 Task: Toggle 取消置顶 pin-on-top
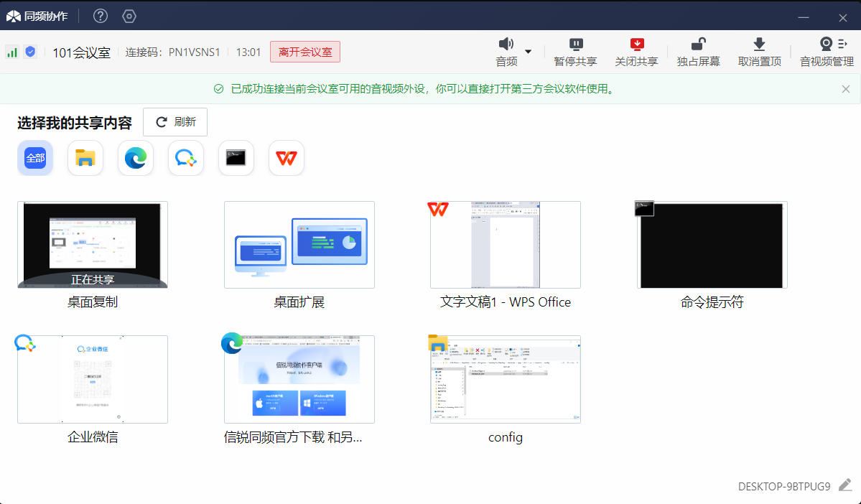click(760, 52)
